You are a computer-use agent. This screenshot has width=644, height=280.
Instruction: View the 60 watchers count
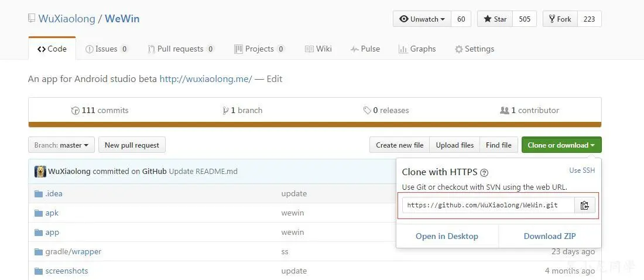(x=461, y=19)
